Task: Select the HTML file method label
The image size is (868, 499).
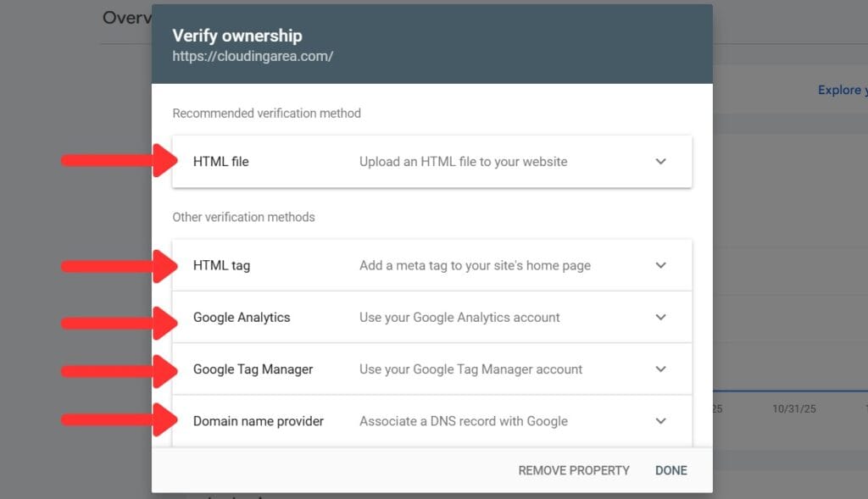Action: tap(221, 162)
